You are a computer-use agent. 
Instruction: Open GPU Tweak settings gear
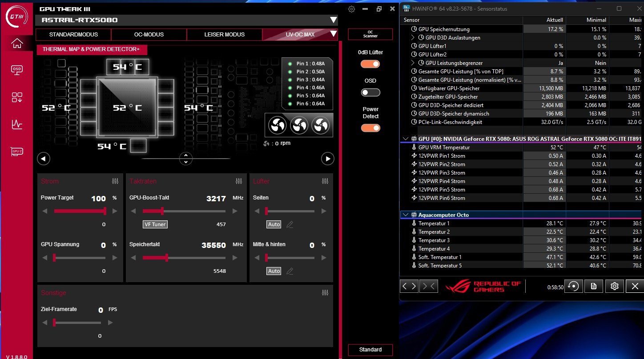351,9
